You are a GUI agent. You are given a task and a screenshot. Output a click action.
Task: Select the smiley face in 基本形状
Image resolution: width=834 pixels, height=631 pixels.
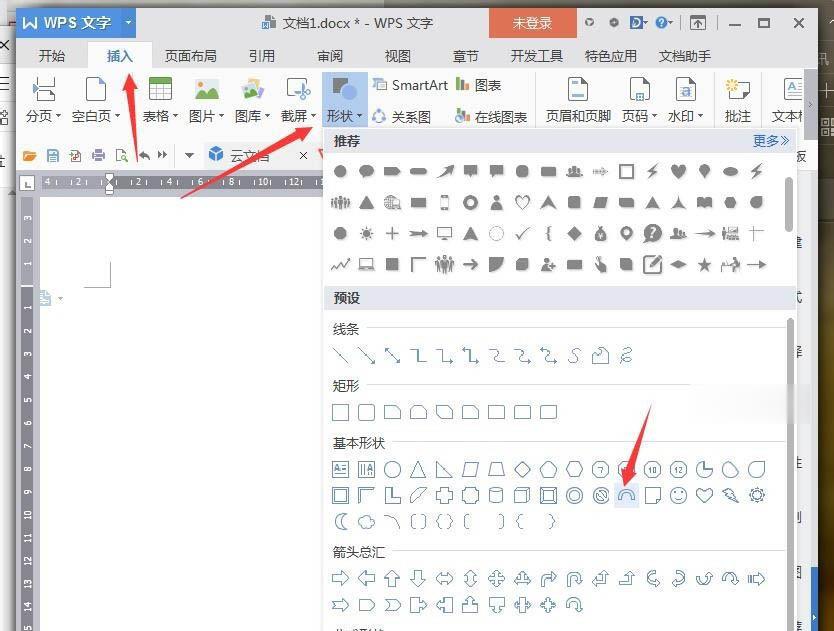(678, 495)
